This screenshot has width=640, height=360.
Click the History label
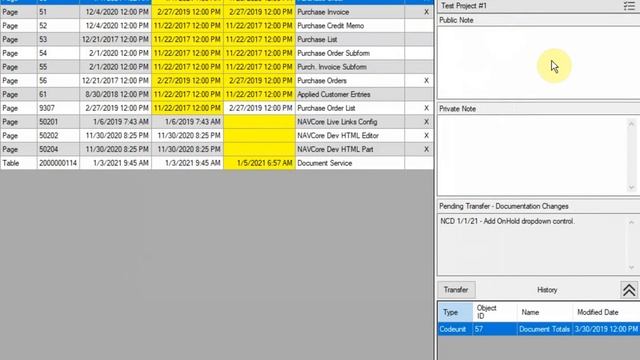(547, 290)
